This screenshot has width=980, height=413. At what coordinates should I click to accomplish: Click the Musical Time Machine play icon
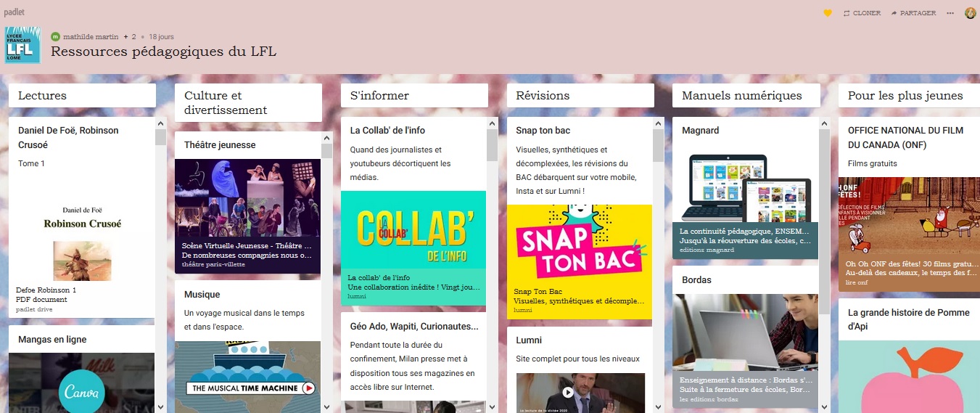coord(308,388)
